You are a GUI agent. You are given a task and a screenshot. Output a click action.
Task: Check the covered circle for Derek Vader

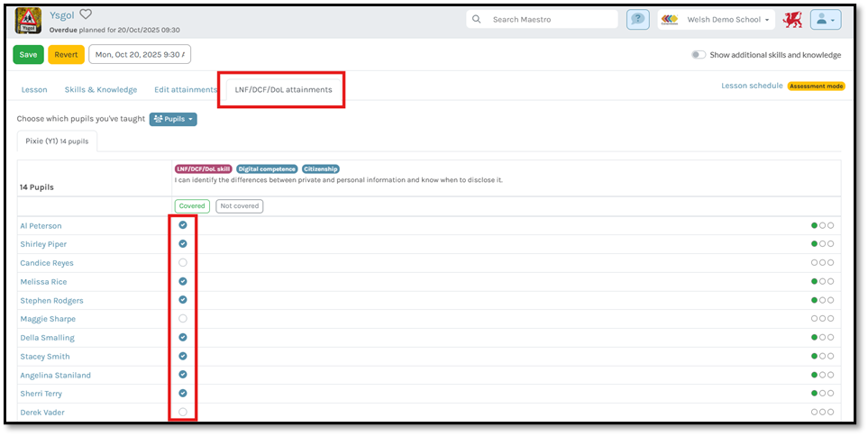point(183,413)
